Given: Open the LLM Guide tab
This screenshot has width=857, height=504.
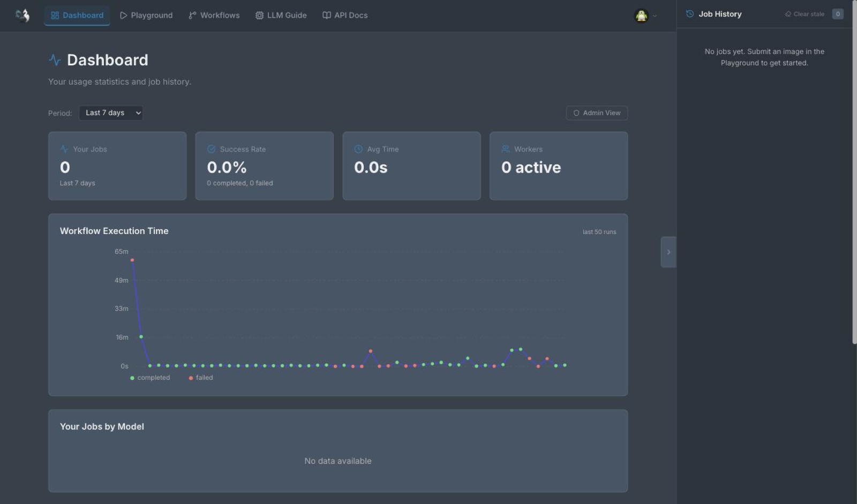Looking at the screenshot, I should coord(281,16).
